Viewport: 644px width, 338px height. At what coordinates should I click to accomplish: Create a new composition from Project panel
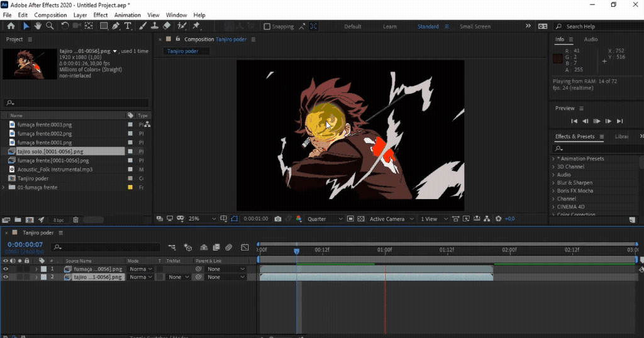coord(30,220)
